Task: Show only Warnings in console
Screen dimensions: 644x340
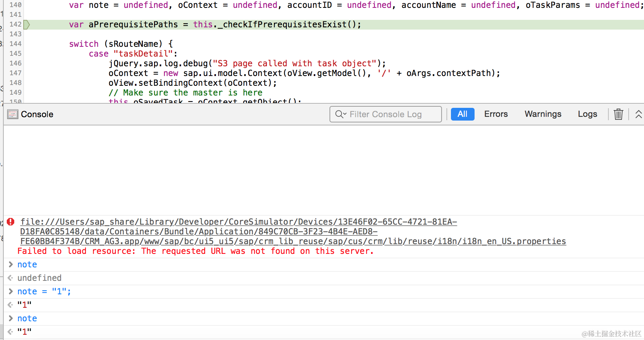Action: tap(543, 114)
